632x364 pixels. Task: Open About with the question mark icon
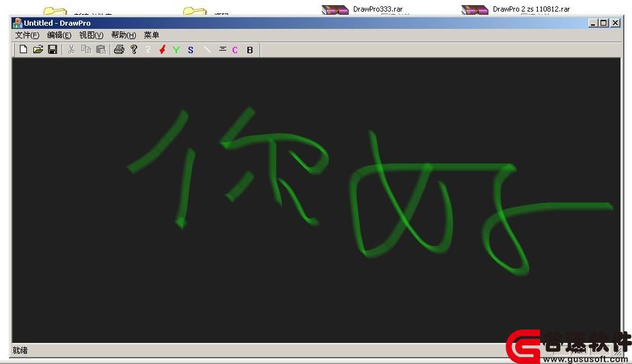pos(134,49)
